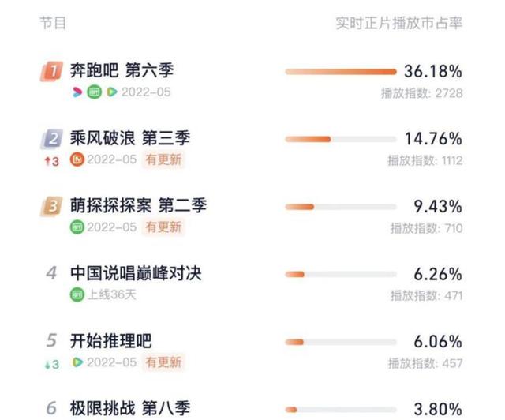Image resolution: width=505 pixels, height=420 pixels.
Task: Click the 有更新 tag under 萌探探探案
Action: click(x=163, y=227)
